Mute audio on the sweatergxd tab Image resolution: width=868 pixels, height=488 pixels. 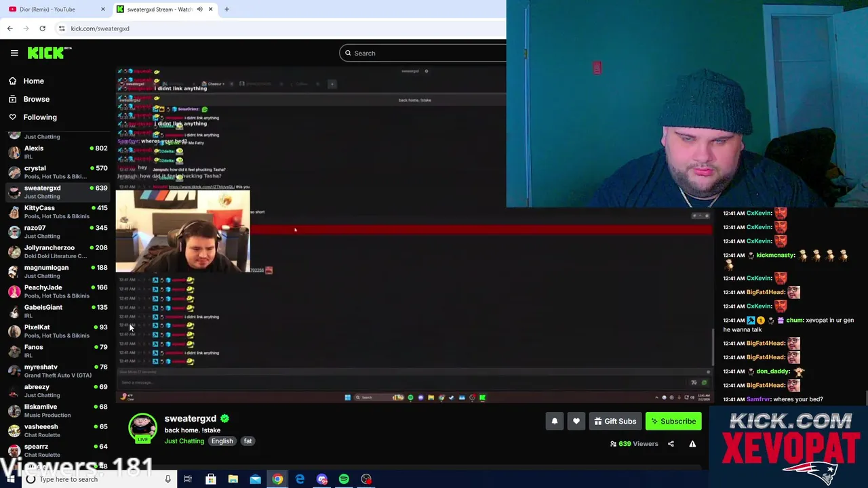(x=199, y=9)
